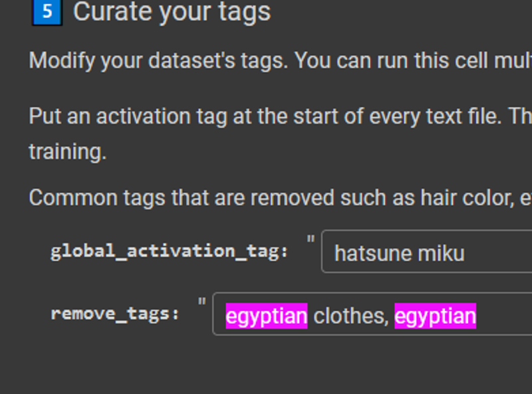Place cursor on "clothes," in remove_tags
The width and height of the screenshot is (532, 394).
[x=351, y=316]
